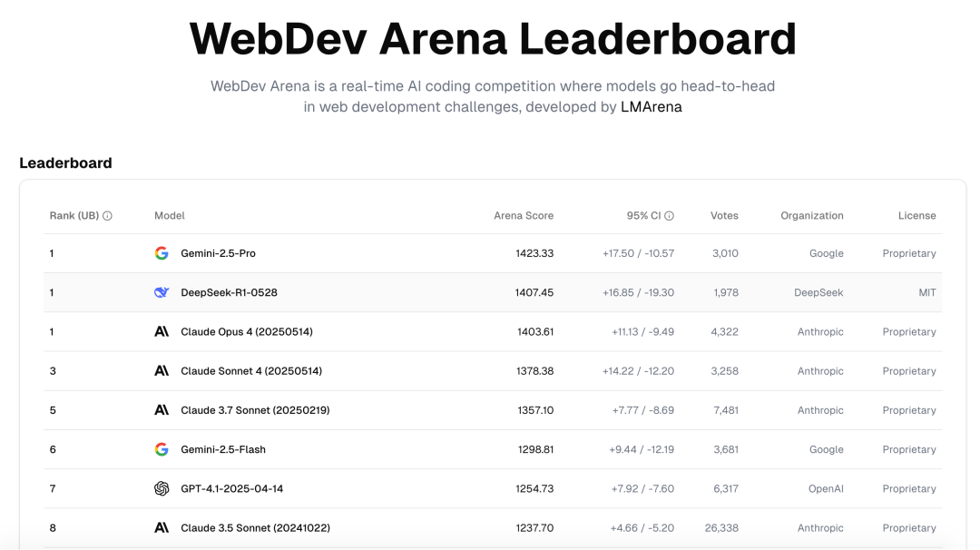Viewport: 980px width, 550px height.
Task: Click the License column header
Action: [x=916, y=216]
